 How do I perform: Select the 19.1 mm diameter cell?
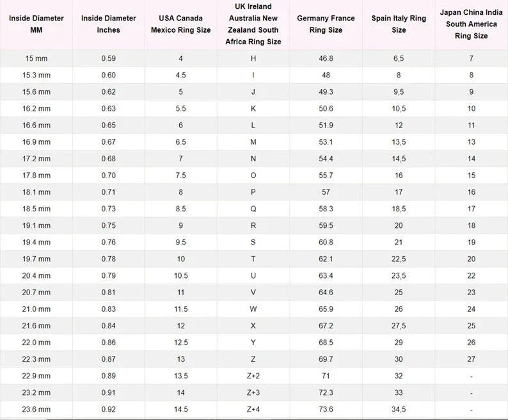tap(36, 225)
